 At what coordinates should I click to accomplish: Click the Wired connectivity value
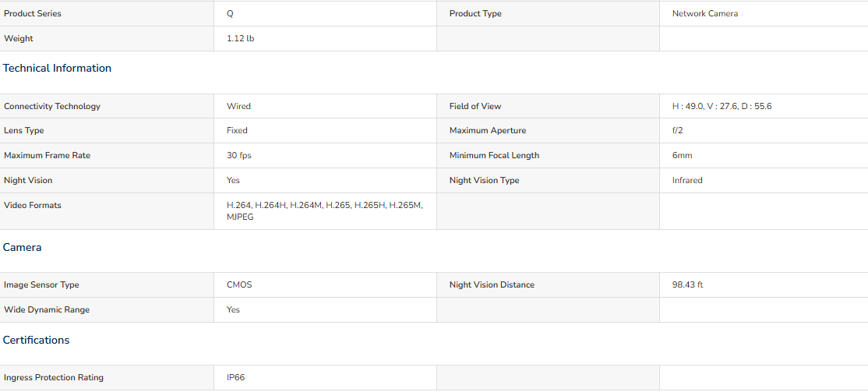point(238,106)
